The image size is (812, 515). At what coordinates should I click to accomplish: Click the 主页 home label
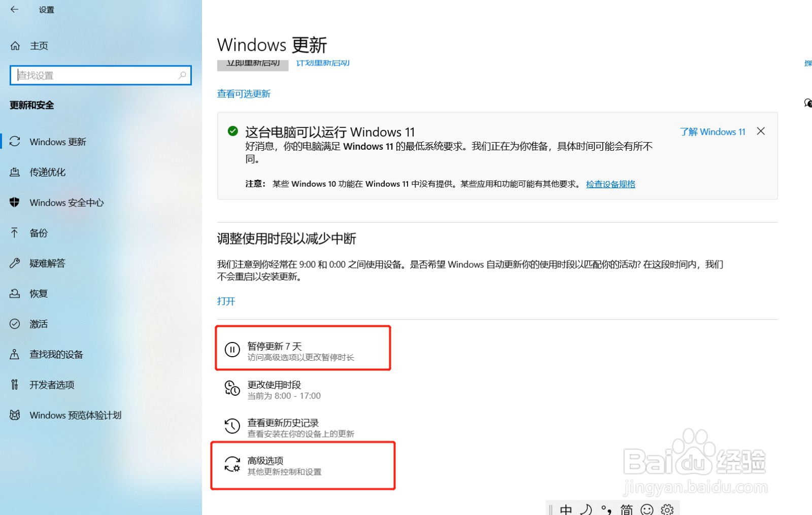(39, 46)
